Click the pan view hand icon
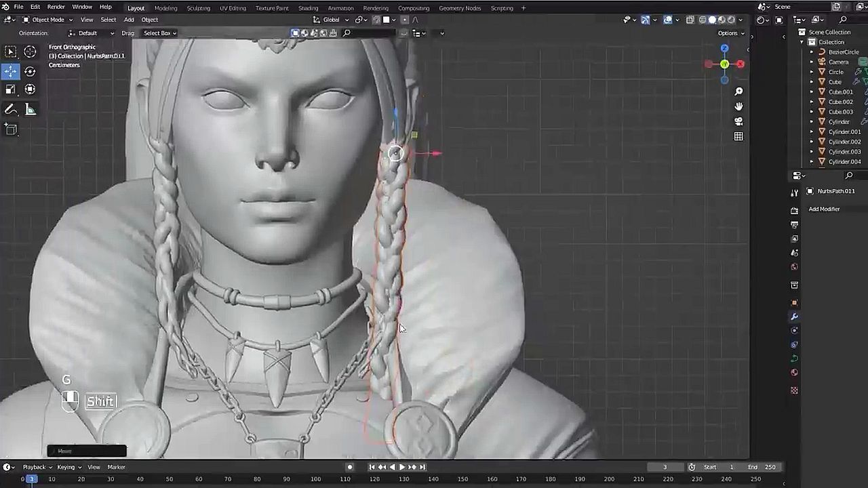868x488 pixels. pyautogui.click(x=738, y=106)
